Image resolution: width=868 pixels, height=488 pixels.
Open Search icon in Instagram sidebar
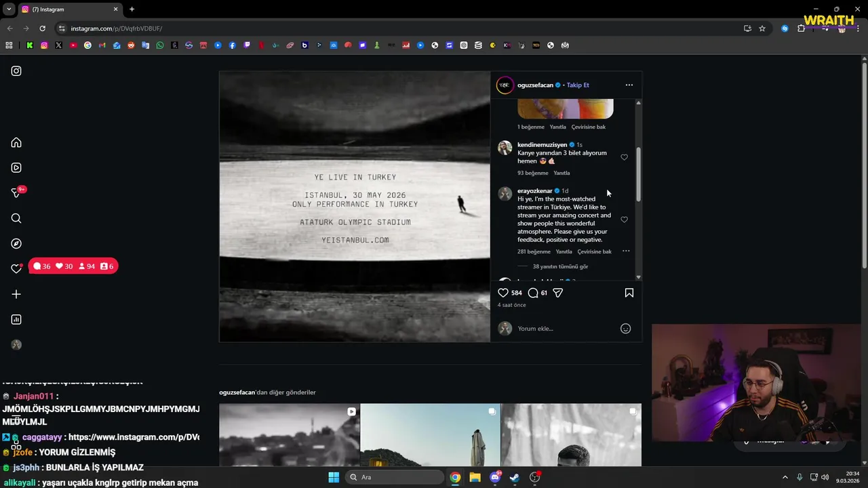tap(16, 218)
